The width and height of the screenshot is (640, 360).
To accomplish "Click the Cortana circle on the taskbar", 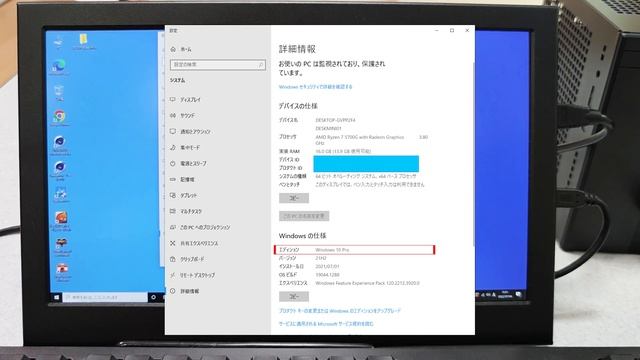I will (153, 298).
